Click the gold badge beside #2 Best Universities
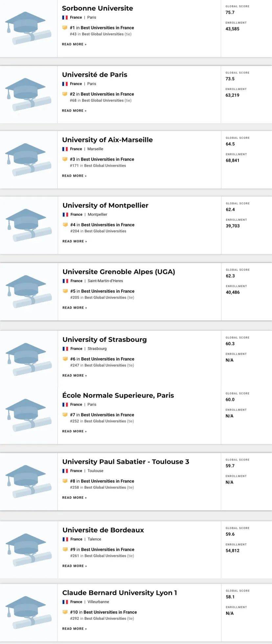The image size is (272, 644). [65, 94]
